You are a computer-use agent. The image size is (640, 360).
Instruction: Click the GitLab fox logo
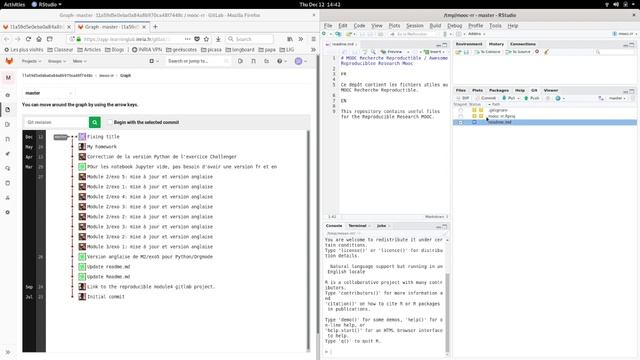tap(9, 61)
